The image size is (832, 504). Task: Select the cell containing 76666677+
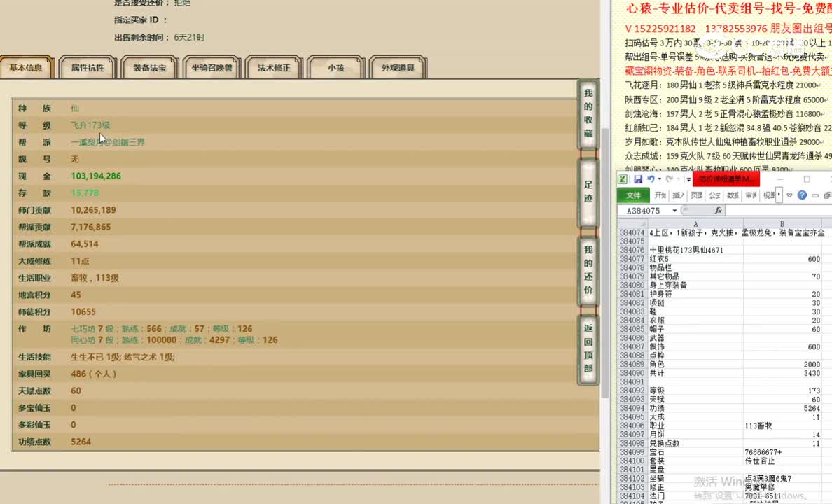782,452
